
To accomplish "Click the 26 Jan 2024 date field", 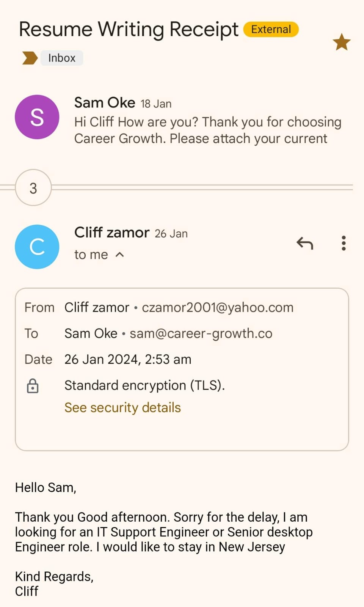I will click(128, 359).
